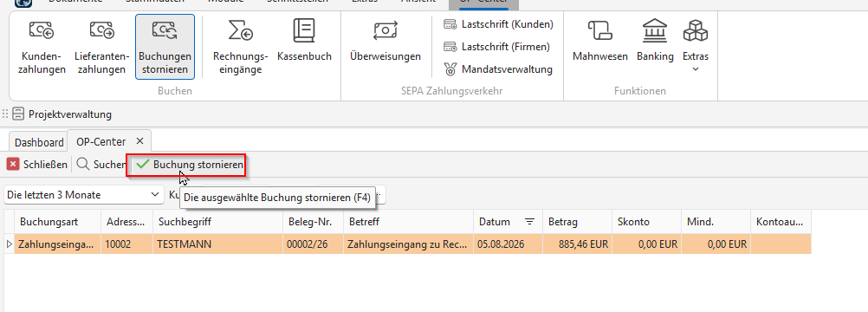The image size is (868, 312).
Task: Select Buchungen stornieren ribbon button
Action: (x=165, y=48)
